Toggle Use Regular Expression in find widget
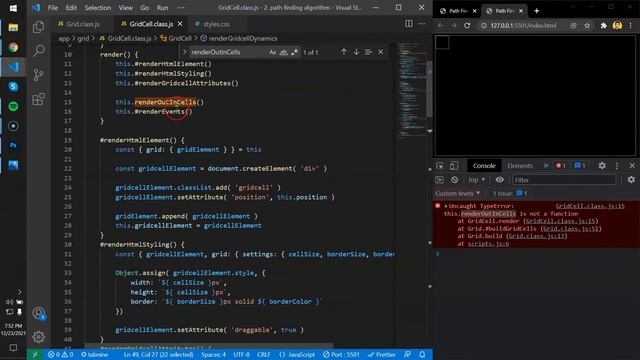The height and width of the screenshot is (360, 640). tap(294, 52)
